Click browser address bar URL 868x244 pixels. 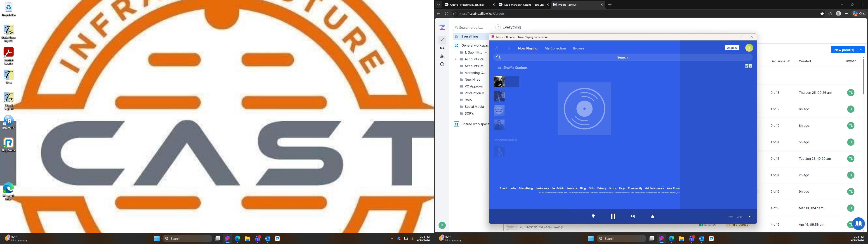pos(481,14)
